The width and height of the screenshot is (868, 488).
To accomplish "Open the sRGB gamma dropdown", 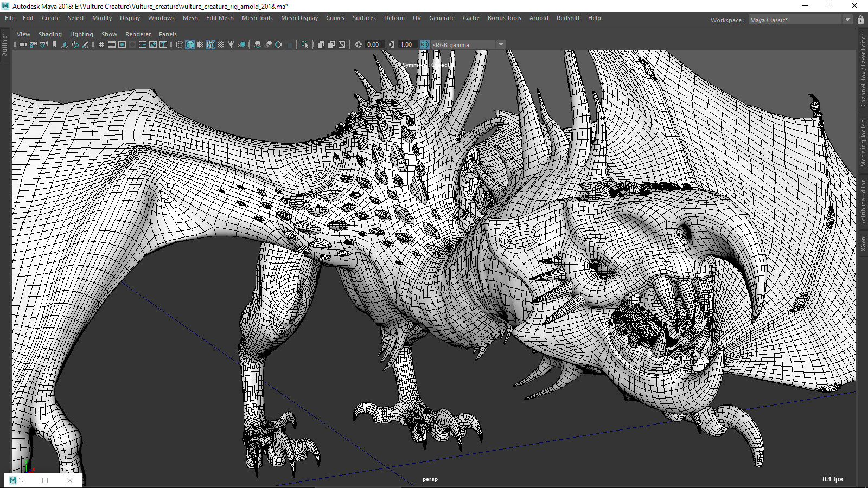I will (500, 44).
